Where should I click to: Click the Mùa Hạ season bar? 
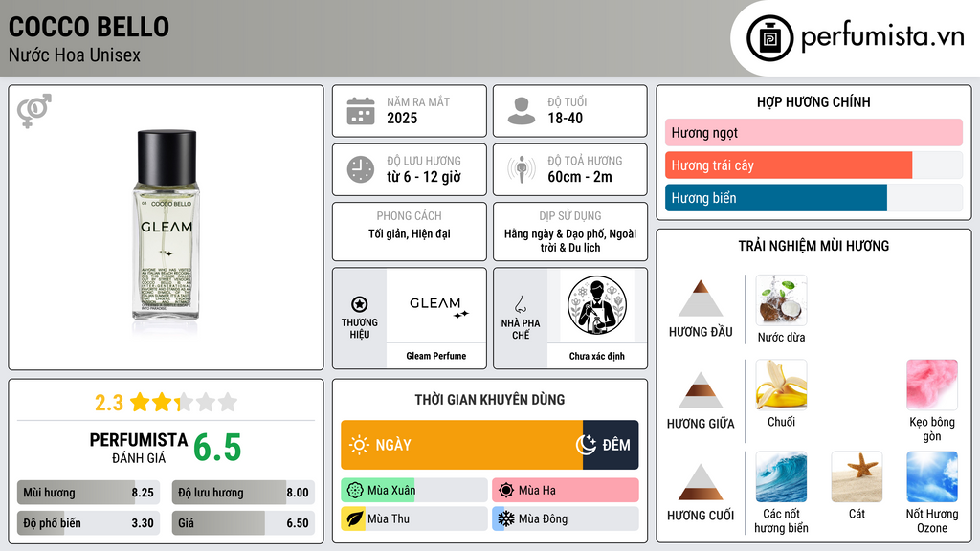click(565, 491)
